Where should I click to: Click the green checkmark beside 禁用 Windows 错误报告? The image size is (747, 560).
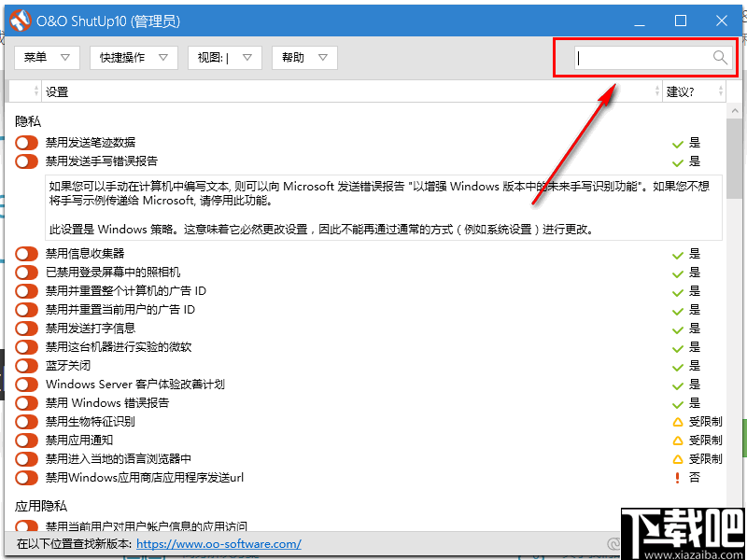(x=678, y=402)
